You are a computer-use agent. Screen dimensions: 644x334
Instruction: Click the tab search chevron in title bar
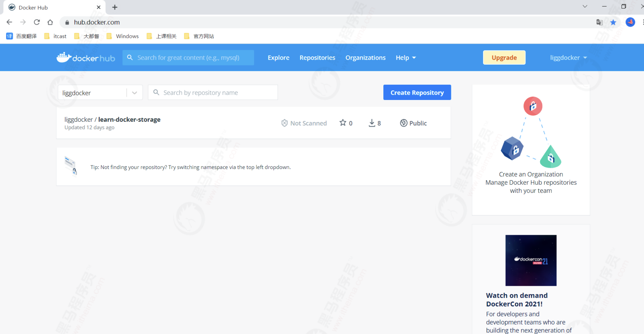tap(585, 6)
